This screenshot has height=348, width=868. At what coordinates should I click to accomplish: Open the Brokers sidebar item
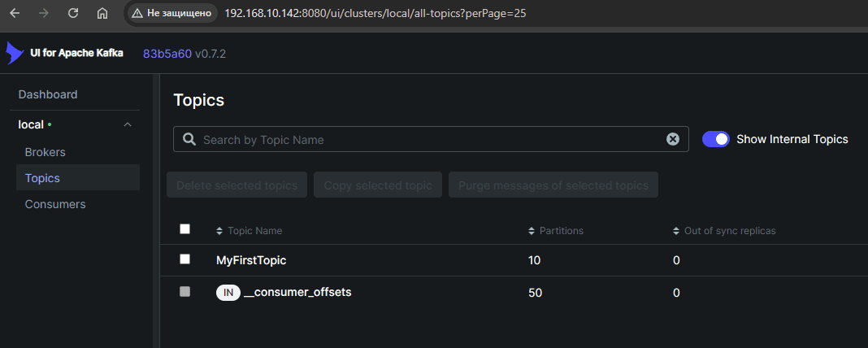(x=46, y=152)
